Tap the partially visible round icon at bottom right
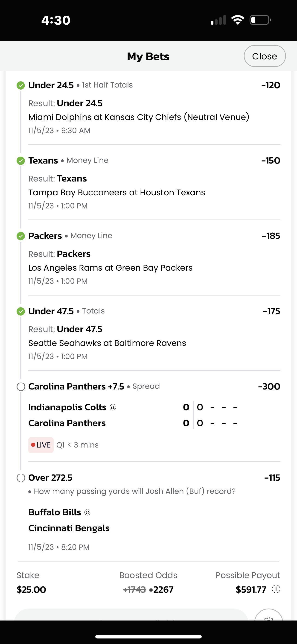 click(x=268, y=615)
